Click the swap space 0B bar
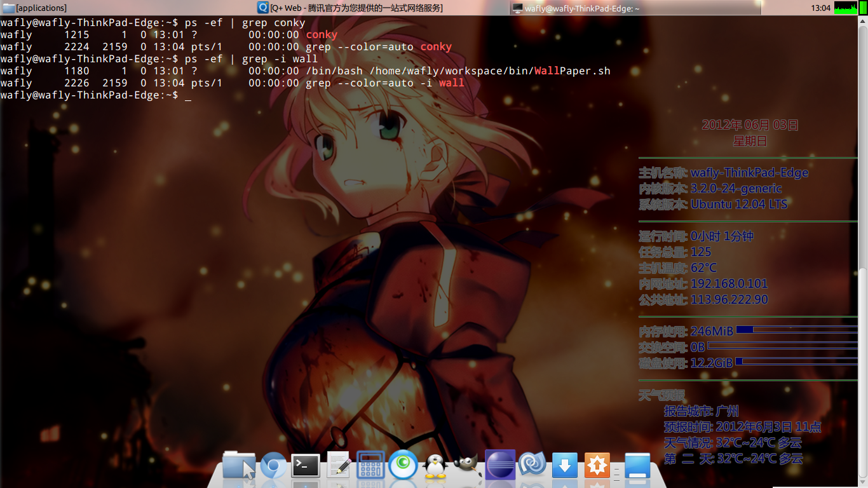868x488 pixels. pos(783,346)
